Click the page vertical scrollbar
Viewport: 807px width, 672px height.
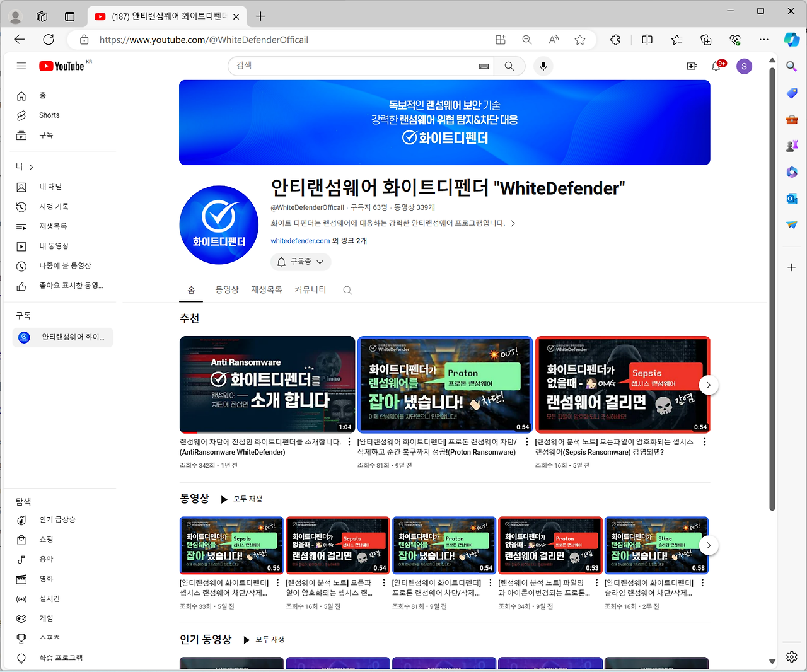(772, 290)
